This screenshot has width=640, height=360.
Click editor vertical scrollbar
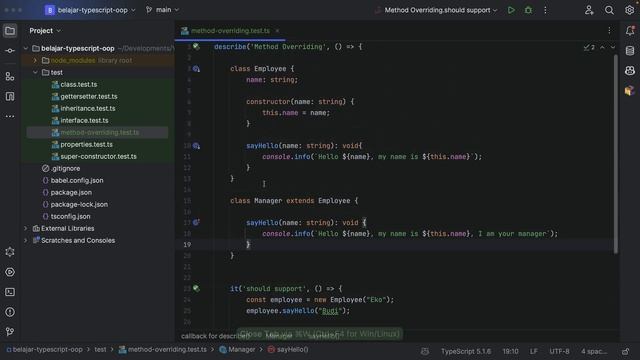(616, 154)
